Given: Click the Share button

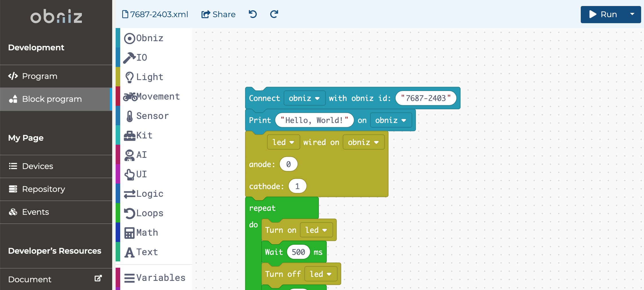Looking at the screenshot, I should coord(218,14).
